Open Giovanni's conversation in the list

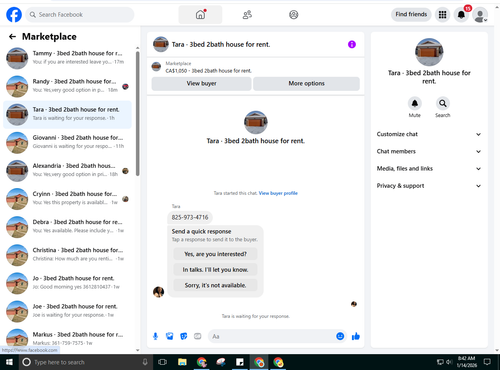tap(67, 143)
